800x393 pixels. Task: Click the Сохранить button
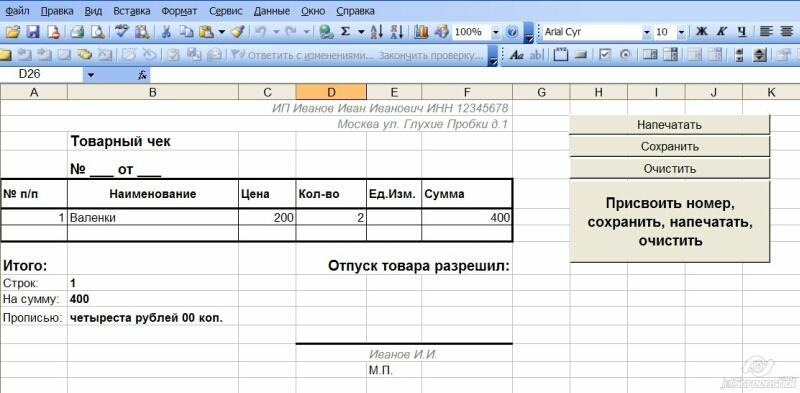[x=669, y=146]
